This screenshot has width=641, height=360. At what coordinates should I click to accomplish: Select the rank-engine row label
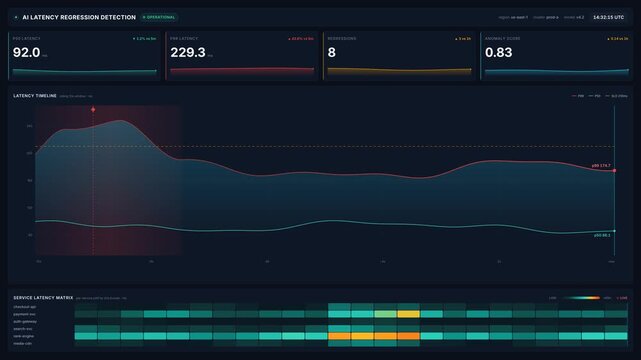(x=24, y=336)
